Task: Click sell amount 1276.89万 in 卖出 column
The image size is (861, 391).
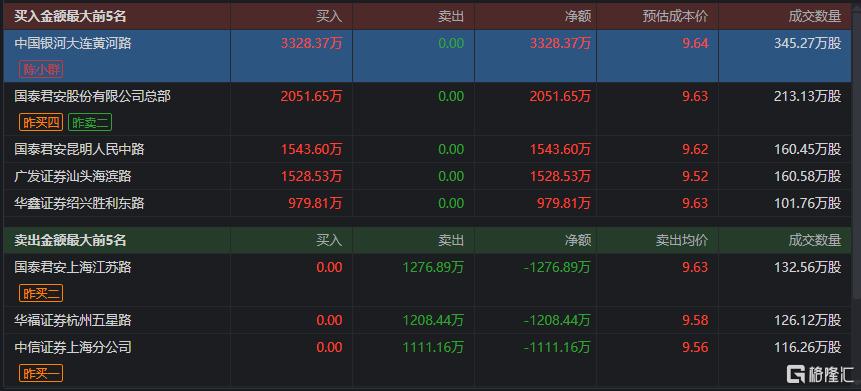Action: pyautogui.click(x=433, y=267)
